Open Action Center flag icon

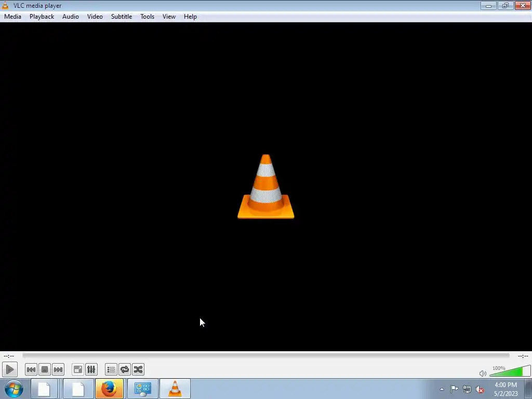[454, 389]
